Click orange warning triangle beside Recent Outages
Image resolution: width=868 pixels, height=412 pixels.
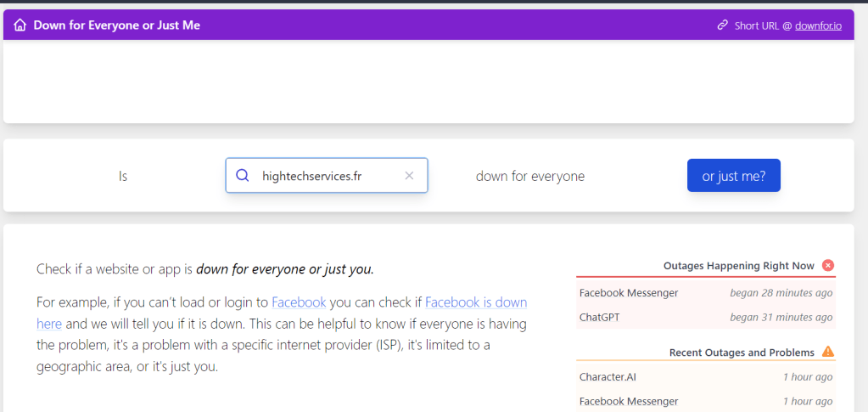828,352
